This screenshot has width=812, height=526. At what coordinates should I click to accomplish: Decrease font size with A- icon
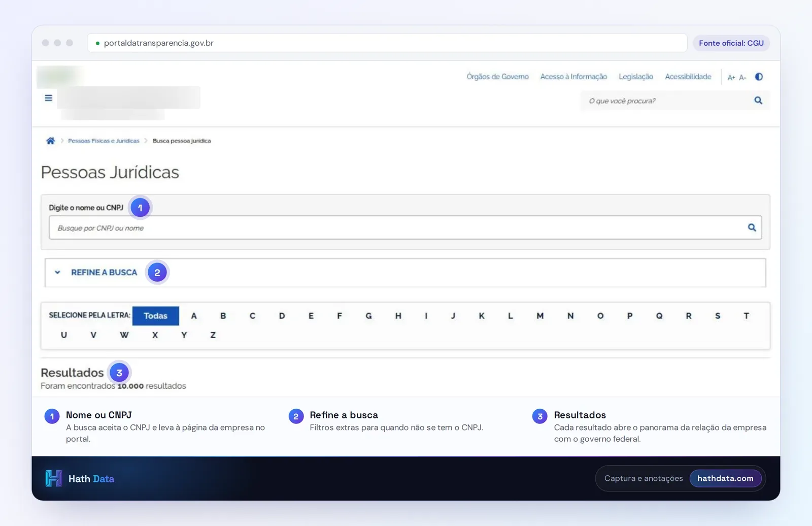(x=742, y=77)
